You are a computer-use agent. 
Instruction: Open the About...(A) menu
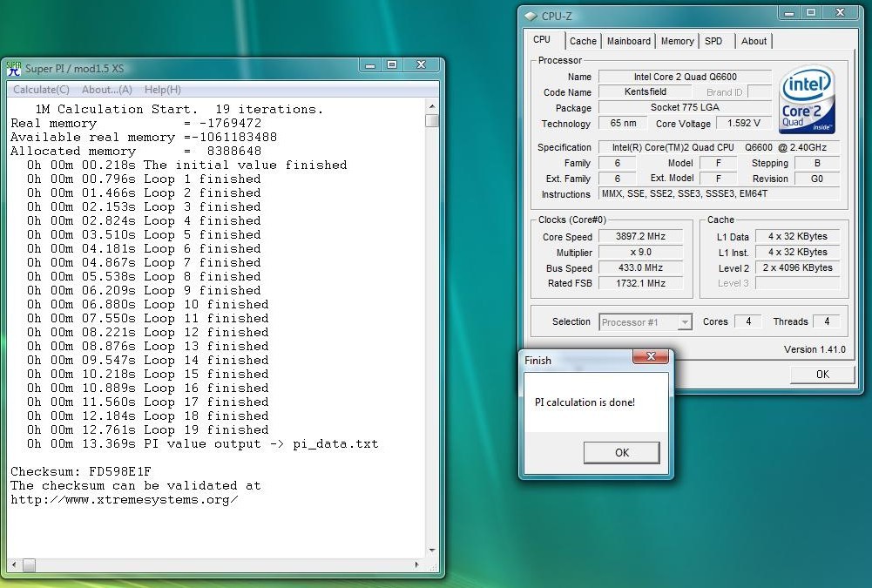(x=107, y=90)
